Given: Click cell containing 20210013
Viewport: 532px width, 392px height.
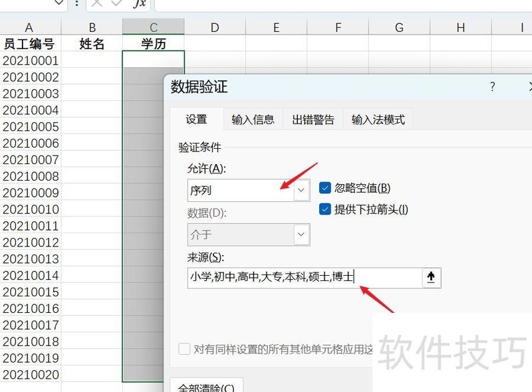Looking at the screenshot, I should [30, 258].
